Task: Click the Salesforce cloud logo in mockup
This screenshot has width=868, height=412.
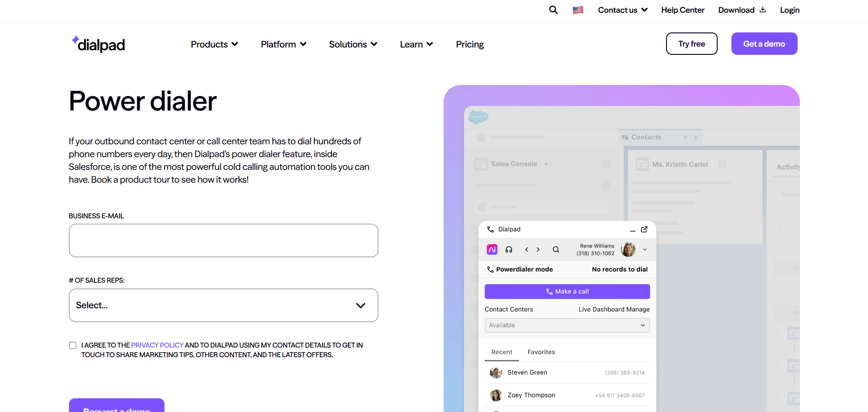Action: tap(478, 117)
